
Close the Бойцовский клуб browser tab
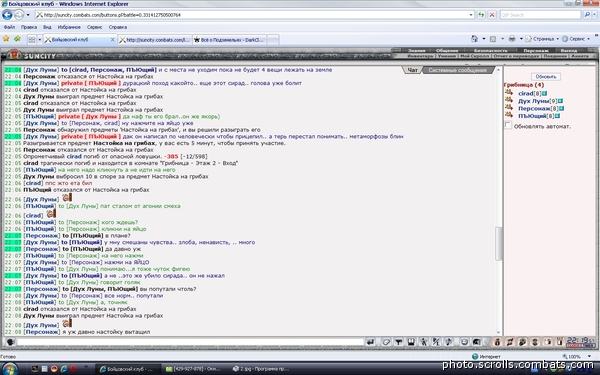pos(112,39)
